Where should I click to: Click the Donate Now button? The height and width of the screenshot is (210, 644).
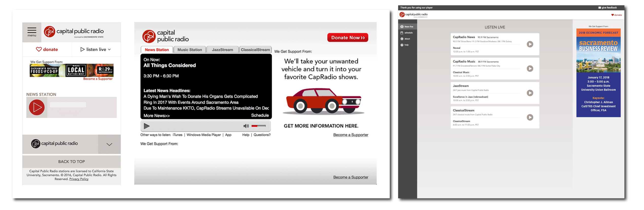tap(348, 38)
